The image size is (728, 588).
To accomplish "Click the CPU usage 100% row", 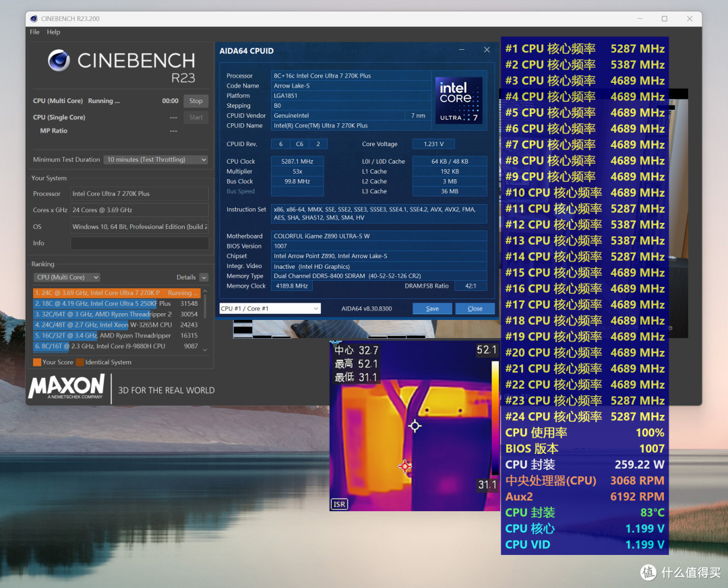I will (x=584, y=432).
